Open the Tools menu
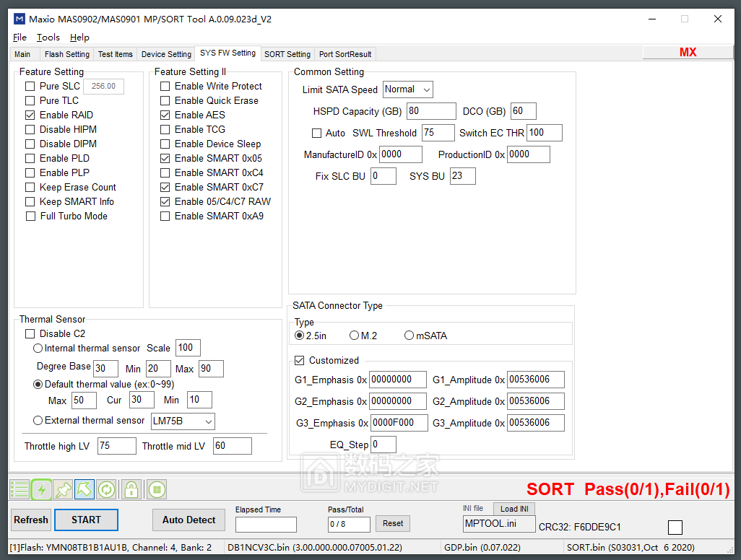The width and height of the screenshot is (741, 560). coord(48,38)
